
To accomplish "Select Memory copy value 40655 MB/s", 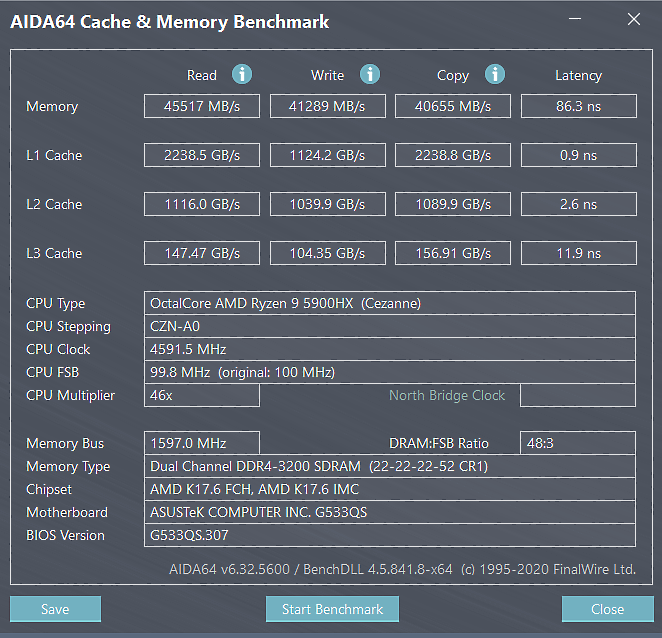I will tap(453, 106).
